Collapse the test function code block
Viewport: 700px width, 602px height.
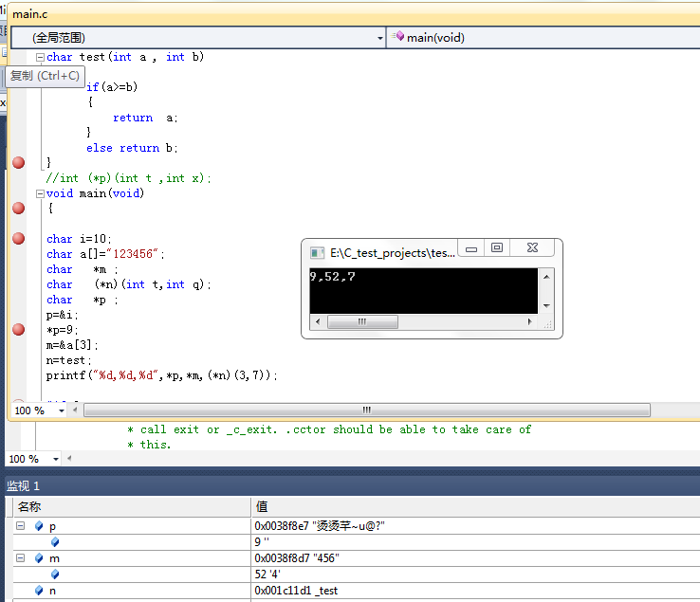40,57
